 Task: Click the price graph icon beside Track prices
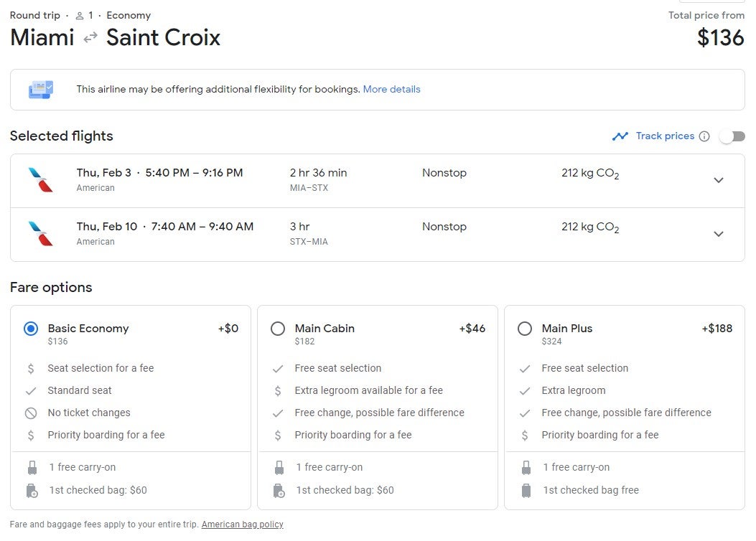621,136
